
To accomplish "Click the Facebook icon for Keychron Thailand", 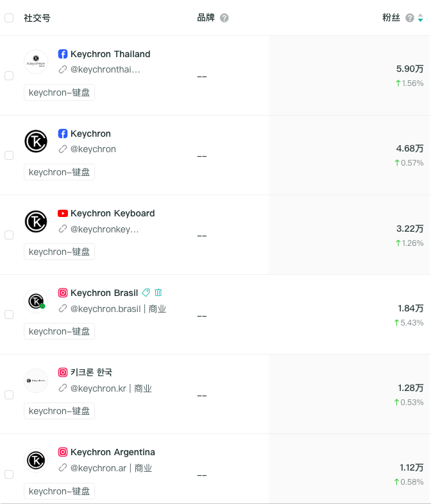I will pos(63,54).
